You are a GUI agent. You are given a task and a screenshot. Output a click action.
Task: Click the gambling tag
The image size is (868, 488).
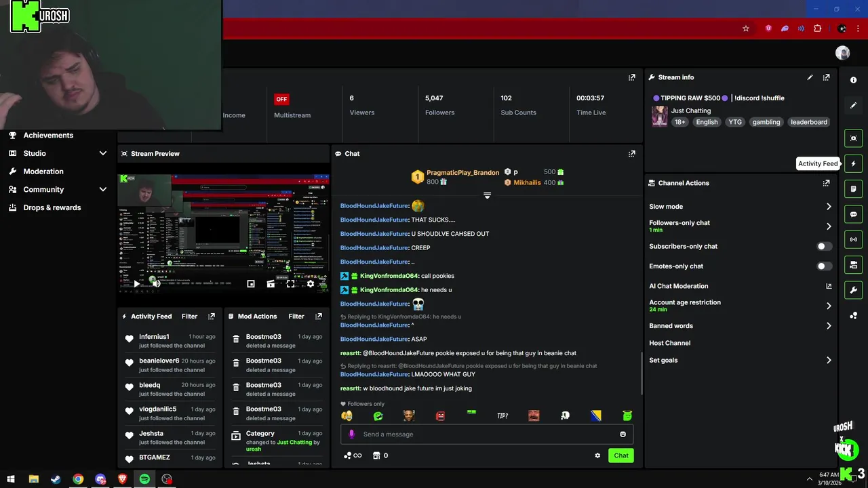(x=766, y=122)
